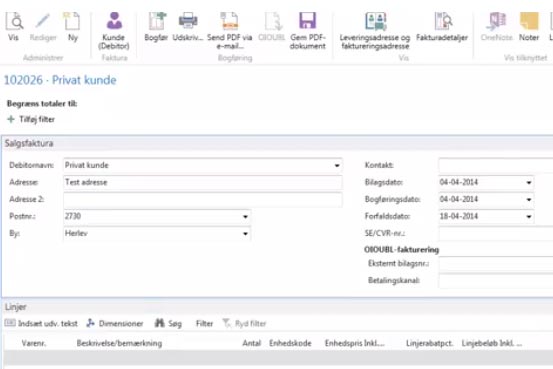Click the Enhedspris Inkl. column header
Screen dimensions: 553x369
354,343
